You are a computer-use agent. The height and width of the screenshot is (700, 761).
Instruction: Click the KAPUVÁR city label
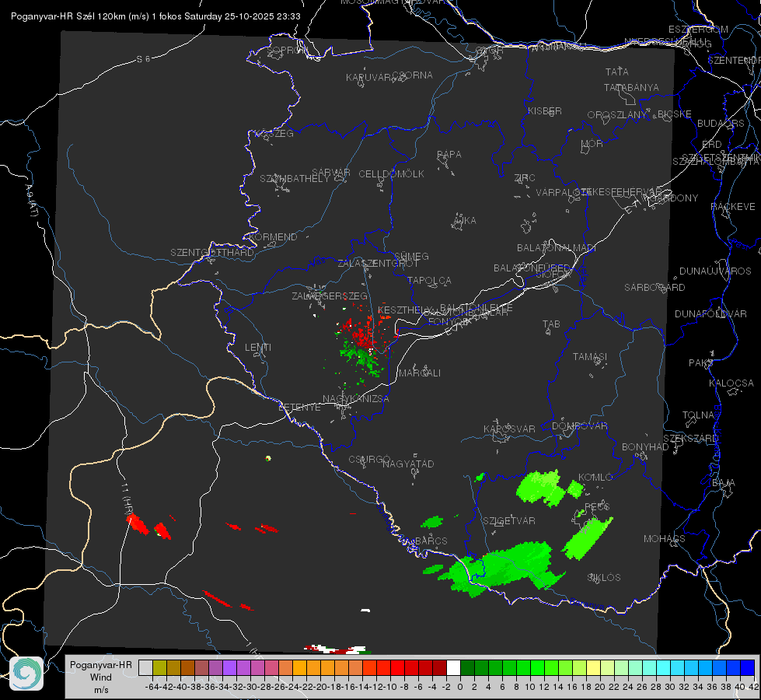point(368,77)
